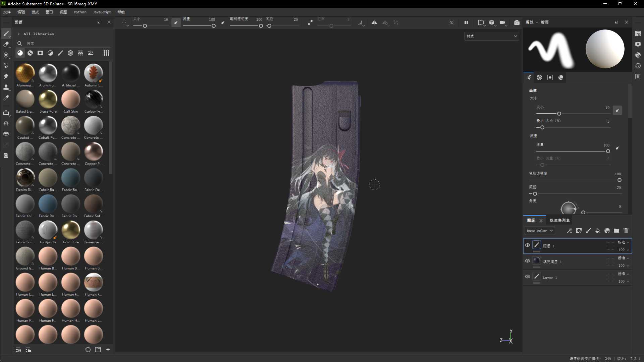Viewport: 644px width, 362px height.
Task: Open the 材质 viewport mode dropdown
Action: click(x=491, y=36)
